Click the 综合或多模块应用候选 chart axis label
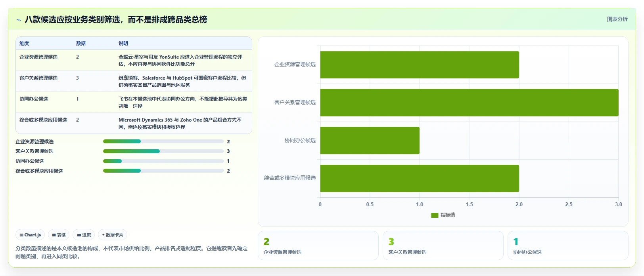Screen dimensions: 644x276 290,178
